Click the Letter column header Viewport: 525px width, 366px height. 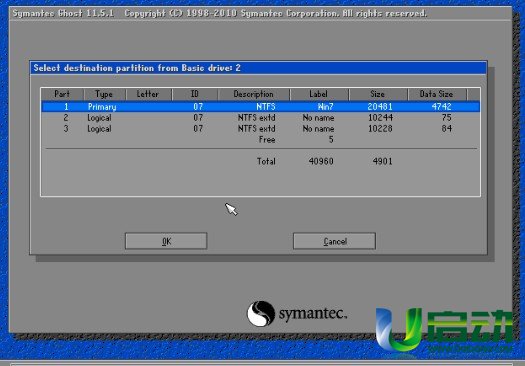click(148, 94)
